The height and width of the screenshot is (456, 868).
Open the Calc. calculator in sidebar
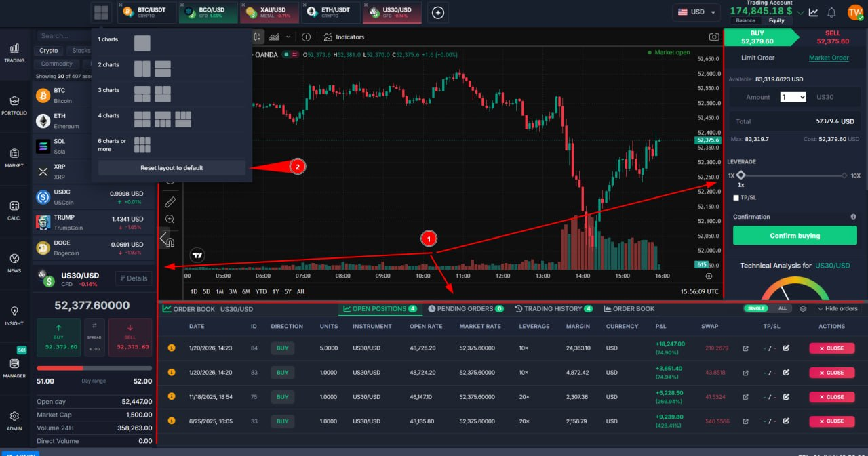point(14,211)
